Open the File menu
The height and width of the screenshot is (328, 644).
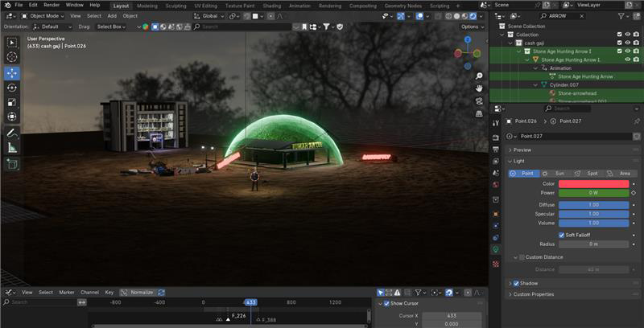pyautogui.click(x=19, y=6)
